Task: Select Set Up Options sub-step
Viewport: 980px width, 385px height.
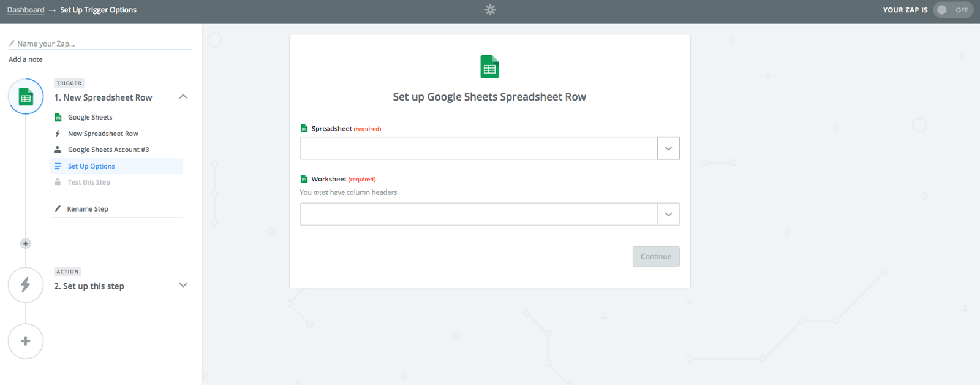Action: (116, 166)
